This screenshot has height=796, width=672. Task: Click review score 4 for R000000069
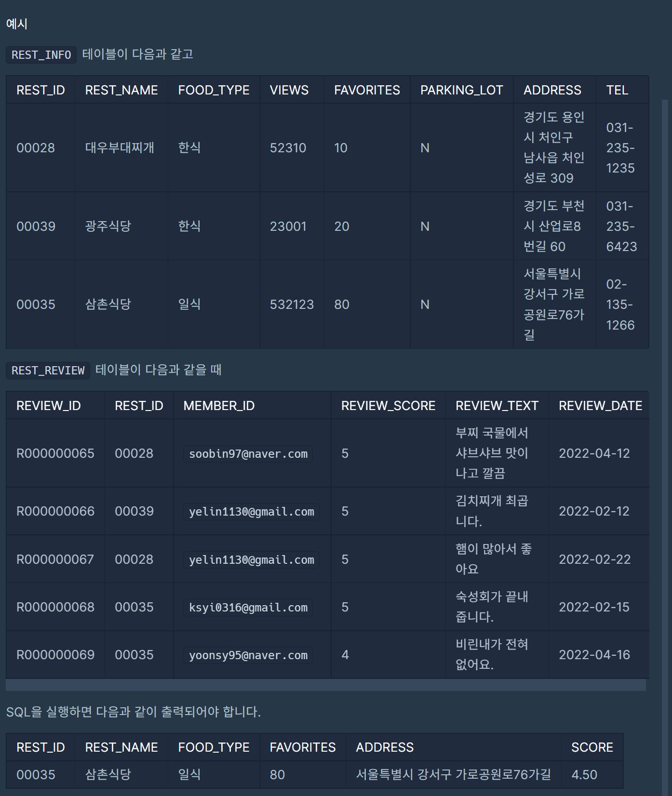[x=345, y=655]
